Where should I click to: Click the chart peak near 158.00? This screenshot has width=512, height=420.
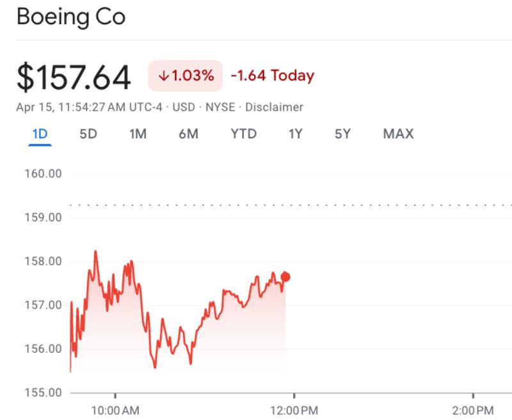tap(95, 252)
